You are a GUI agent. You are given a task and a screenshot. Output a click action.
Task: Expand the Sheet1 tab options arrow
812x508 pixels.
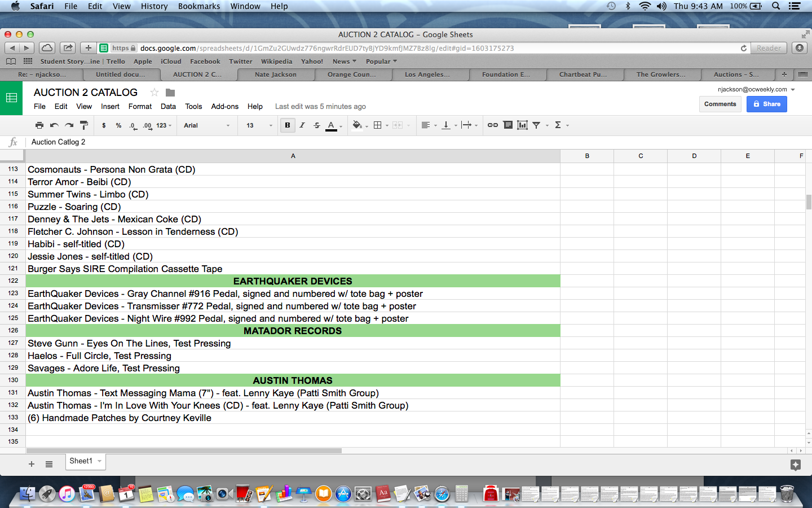[x=100, y=461]
